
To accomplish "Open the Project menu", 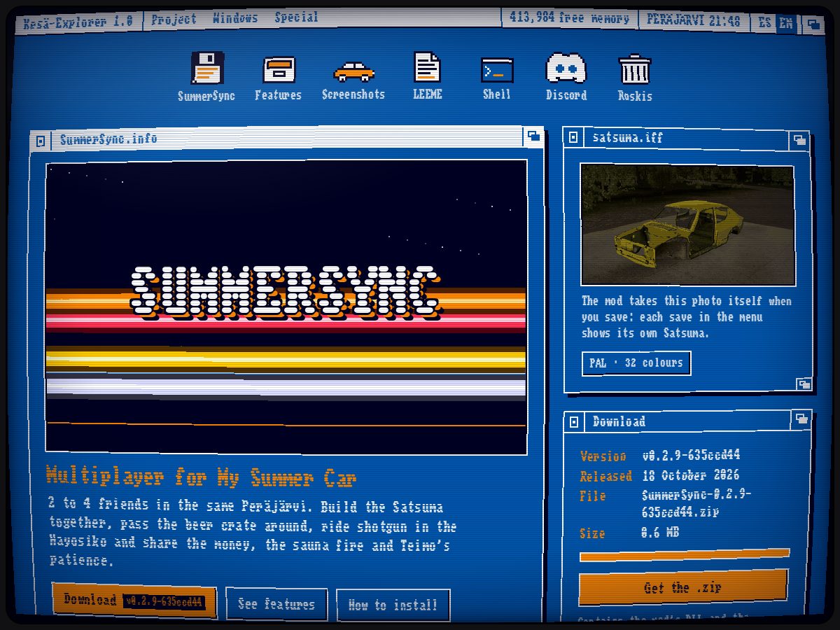I will [174, 19].
